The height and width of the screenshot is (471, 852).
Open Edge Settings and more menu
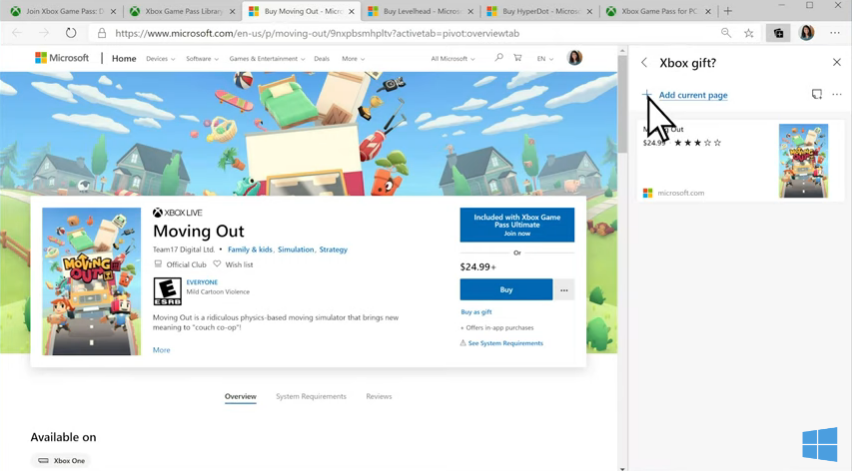point(835,33)
